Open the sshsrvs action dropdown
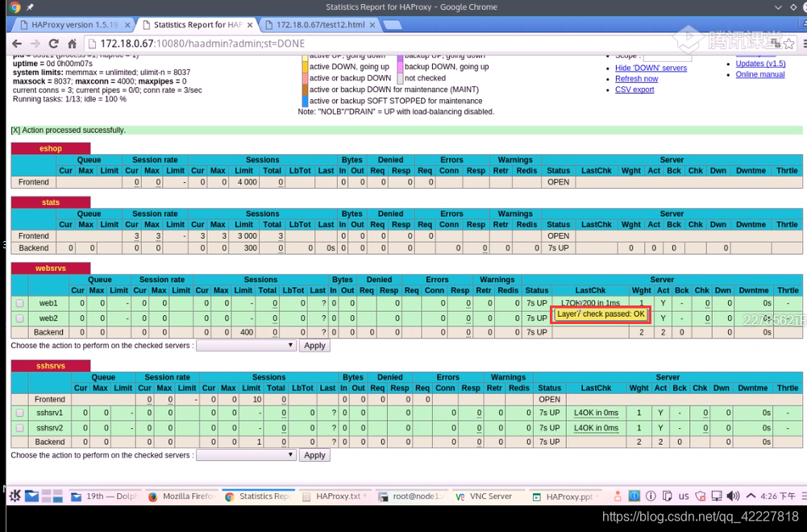807x532 pixels. point(246,455)
